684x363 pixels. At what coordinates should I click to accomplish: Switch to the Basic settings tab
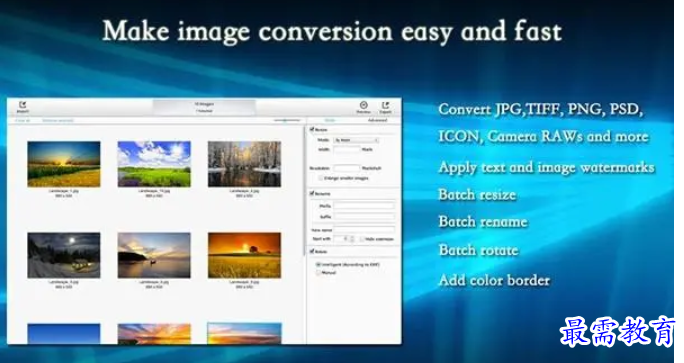(330, 120)
